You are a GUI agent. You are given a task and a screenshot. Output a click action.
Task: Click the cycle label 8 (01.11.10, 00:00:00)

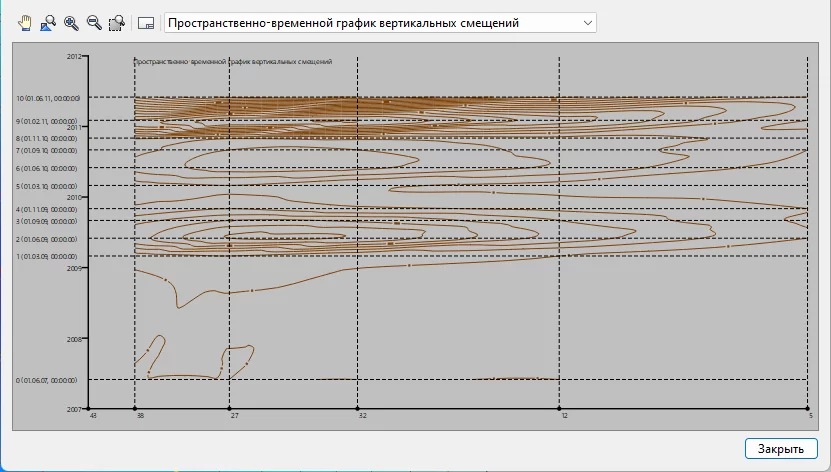click(x=47, y=138)
